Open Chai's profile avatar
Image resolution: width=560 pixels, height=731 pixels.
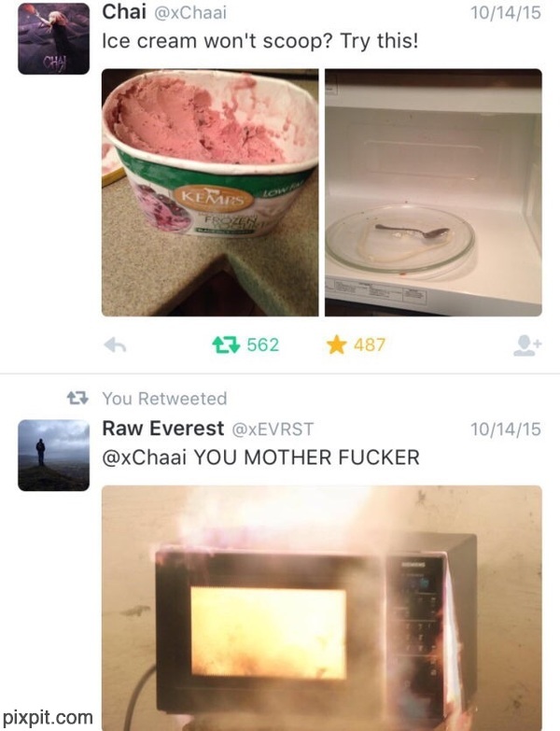point(53,38)
